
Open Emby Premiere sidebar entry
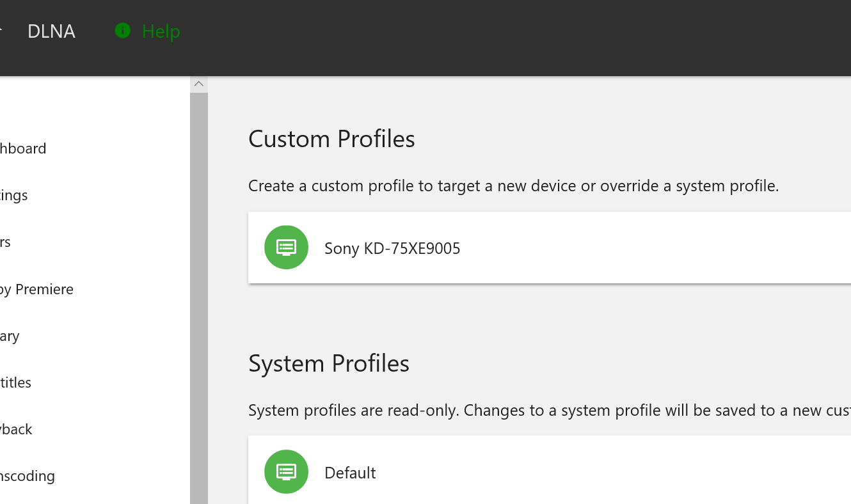click(36, 289)
